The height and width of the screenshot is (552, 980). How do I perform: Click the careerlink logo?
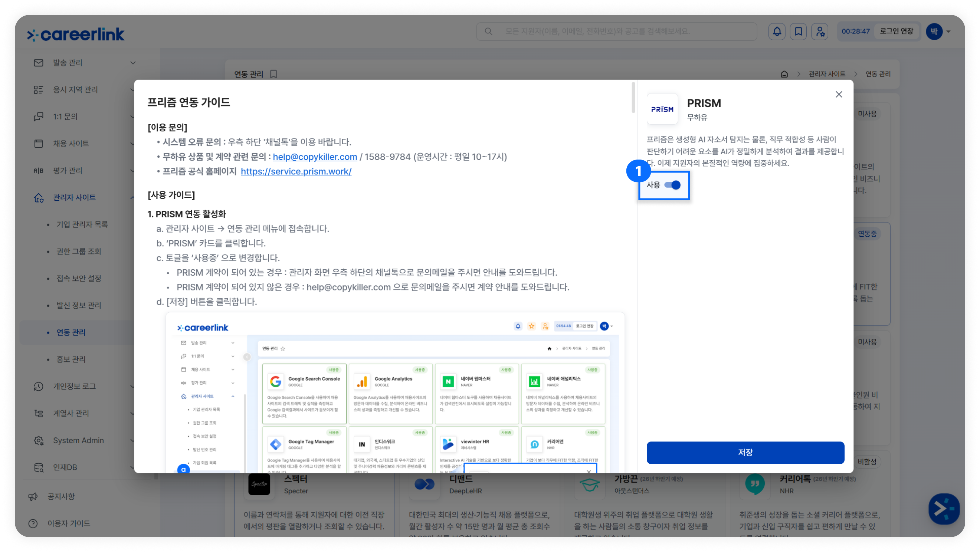[x=76, y=34]
